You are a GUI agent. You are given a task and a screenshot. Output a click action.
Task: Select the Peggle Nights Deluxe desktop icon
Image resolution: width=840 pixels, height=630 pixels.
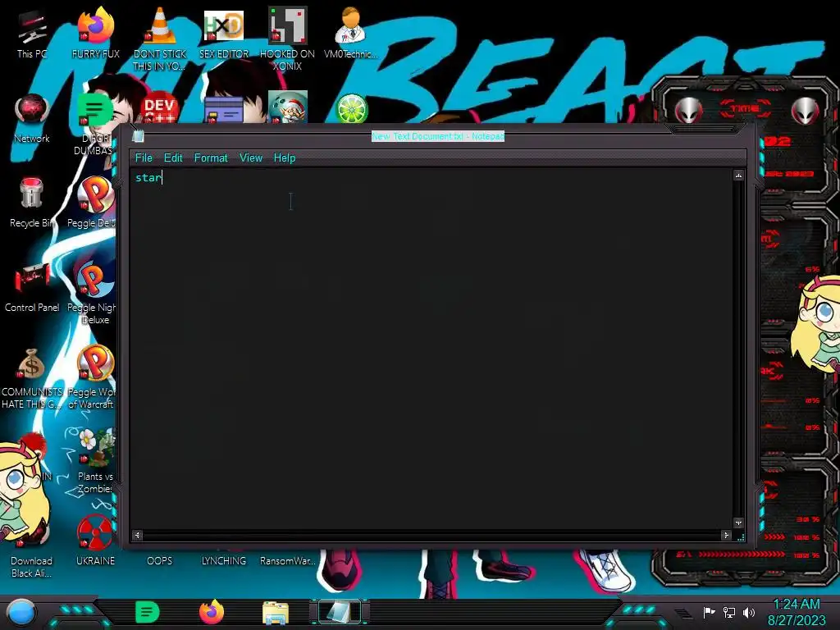tap(94, 294)
